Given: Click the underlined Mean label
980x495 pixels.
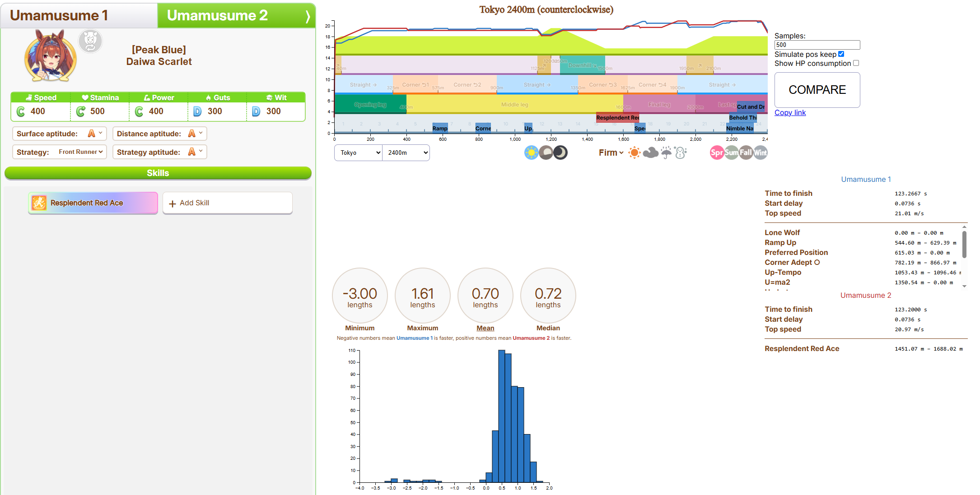Looking at the screenshot, I should tap(485, 328).
